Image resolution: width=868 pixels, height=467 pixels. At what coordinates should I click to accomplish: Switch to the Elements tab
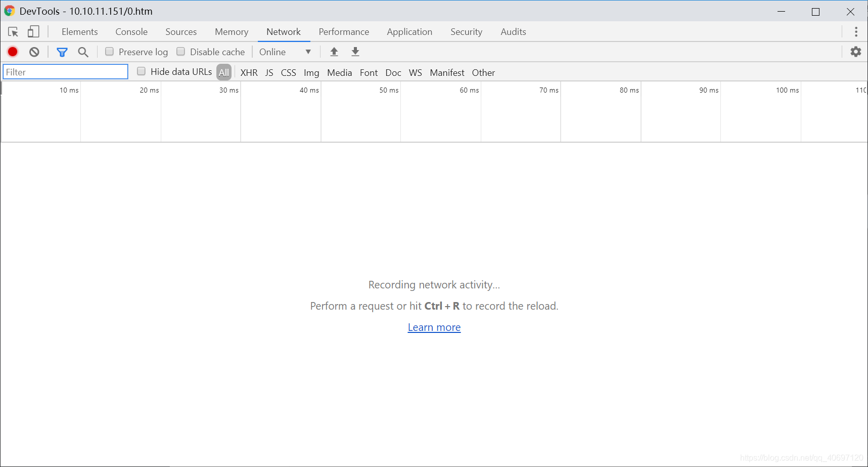pyautogui.click(x=80, y=32)
